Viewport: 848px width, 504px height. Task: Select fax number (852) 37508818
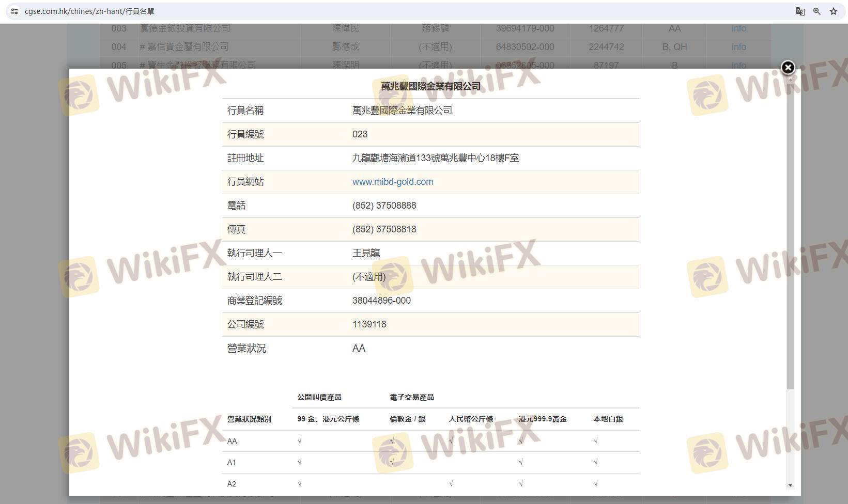[x=384, y=229]
